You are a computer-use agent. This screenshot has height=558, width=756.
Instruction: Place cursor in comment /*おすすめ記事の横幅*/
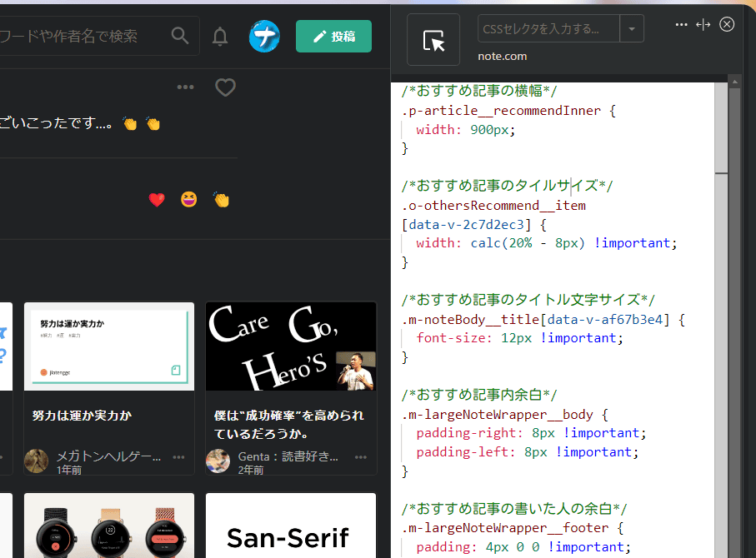[479, 91]
